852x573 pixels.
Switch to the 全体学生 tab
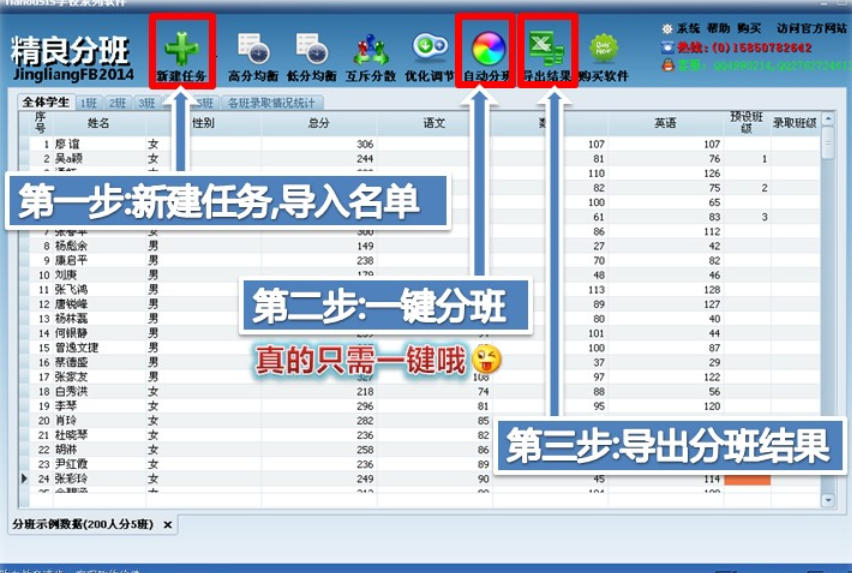[x=46, y=102]
